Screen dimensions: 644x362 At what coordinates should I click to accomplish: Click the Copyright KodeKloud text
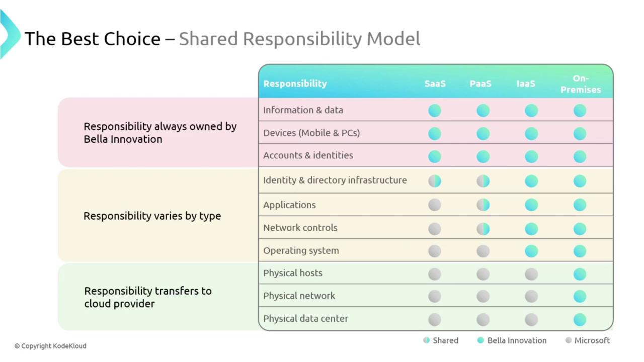coord(50,346)
